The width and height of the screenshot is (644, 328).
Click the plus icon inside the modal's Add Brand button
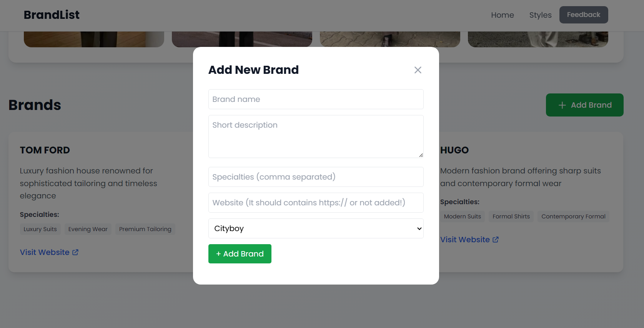point(218,254)
